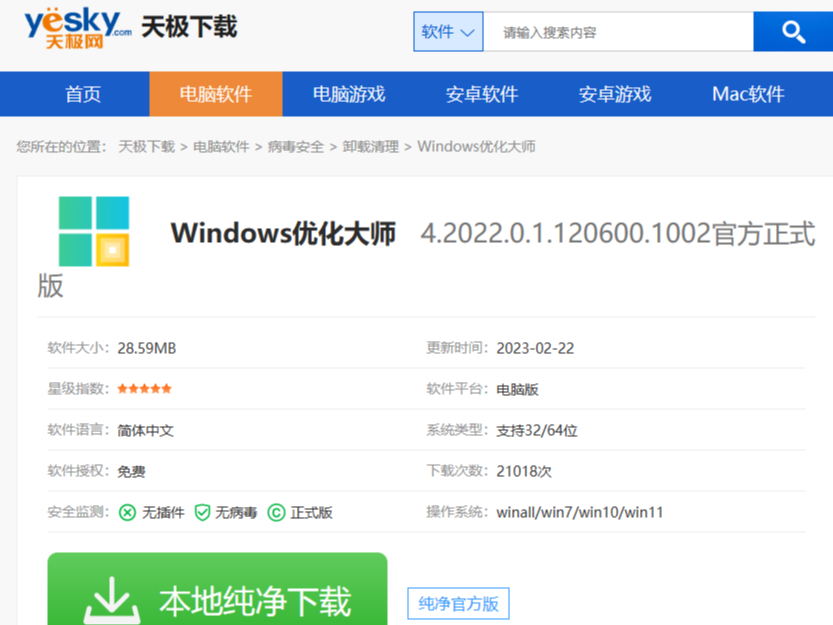
Task: Click the download arrow icon on green button
Action: [112, 601]
